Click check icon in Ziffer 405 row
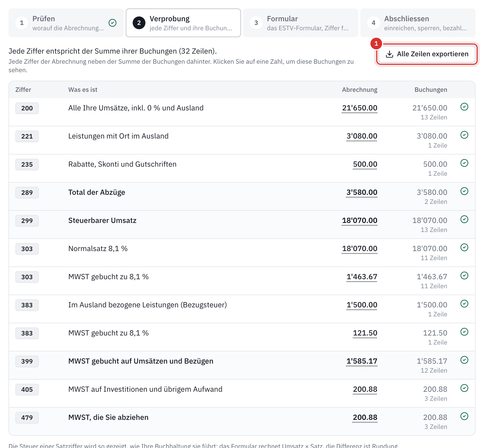484x448 pixels. click(464, 388)
